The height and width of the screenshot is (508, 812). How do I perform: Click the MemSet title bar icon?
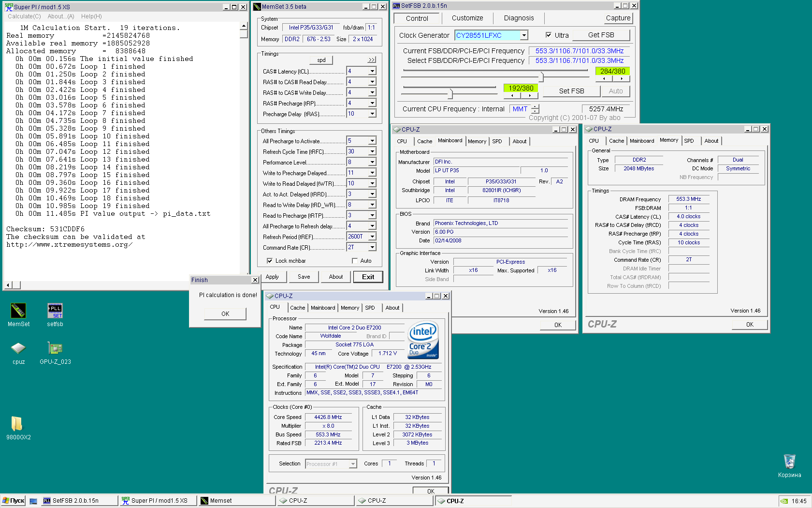[257, 7]
